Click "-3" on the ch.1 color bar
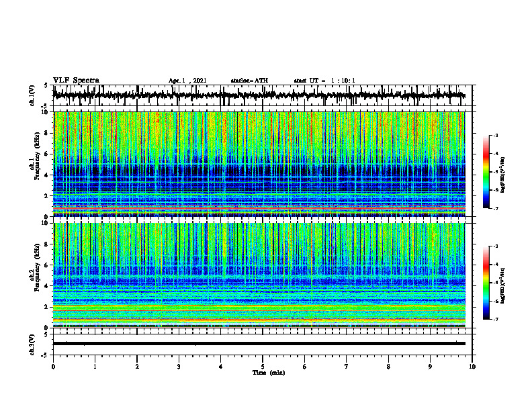This screenshot has width=532, height=411. 496,135
